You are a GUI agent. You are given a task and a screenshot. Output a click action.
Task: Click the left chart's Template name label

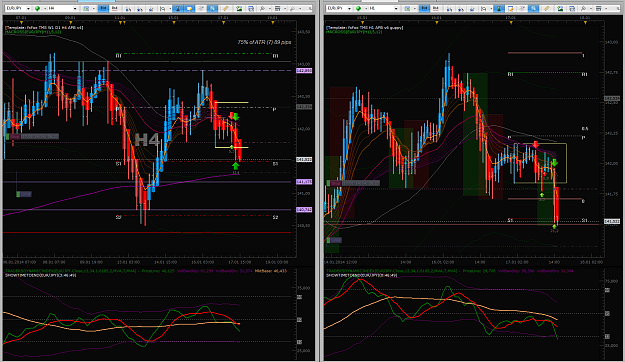[x=44, y=28]
